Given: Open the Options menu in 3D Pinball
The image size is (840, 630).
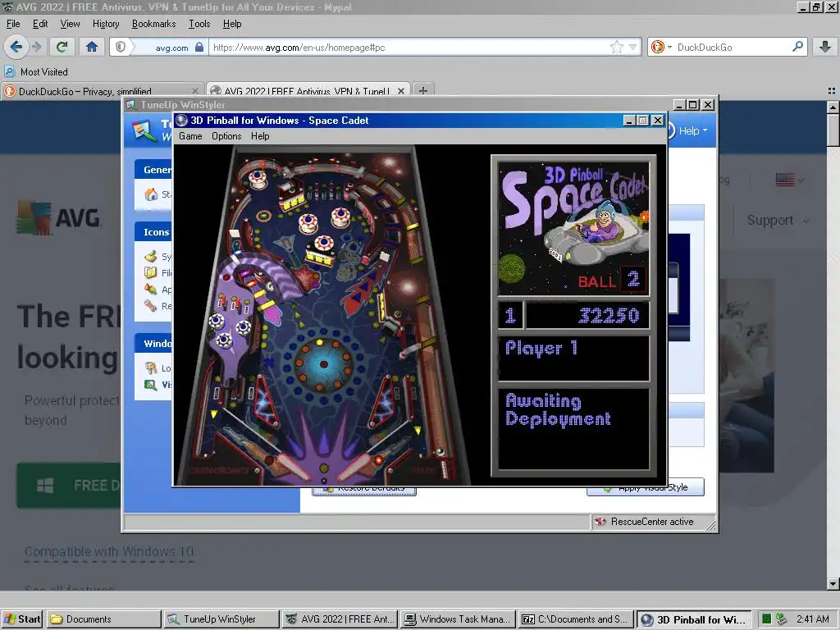Looking at the screenshot, I should pos(226,136).
